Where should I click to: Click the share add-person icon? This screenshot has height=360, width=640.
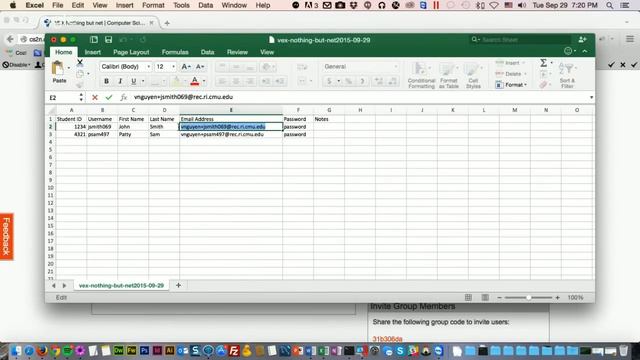click(x=582, y=39)
